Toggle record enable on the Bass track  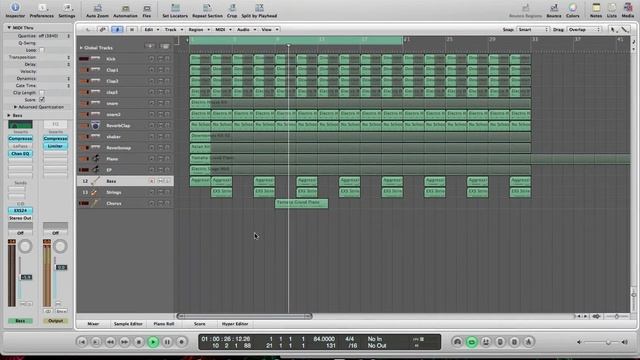pyautogui.click(x=152, y=181)
